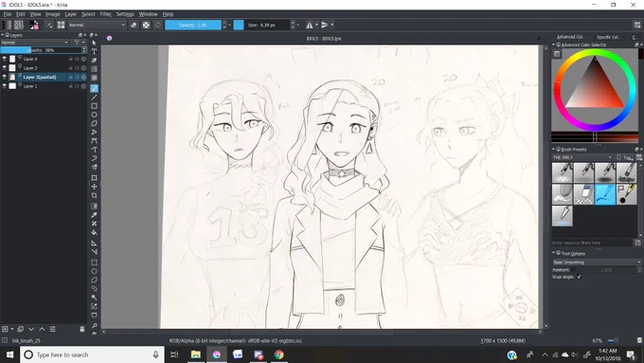Toggle eraser mode in toolbar
644x363 pixels.
(x=134, y=25)
